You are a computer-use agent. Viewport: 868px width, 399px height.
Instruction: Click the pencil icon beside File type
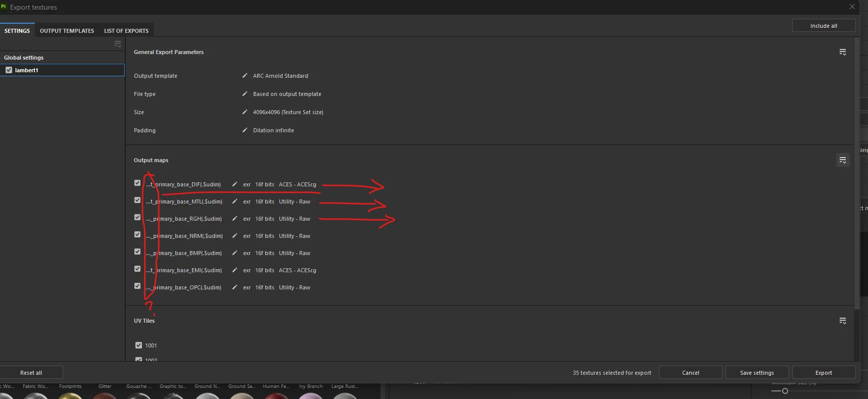pyautogui.click(x=245, y=94)
